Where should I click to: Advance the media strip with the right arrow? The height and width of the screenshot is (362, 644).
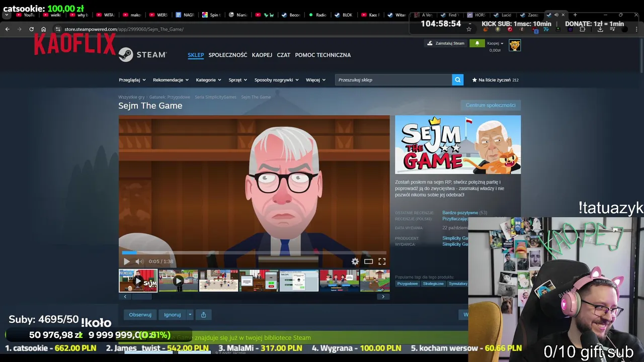383,297
